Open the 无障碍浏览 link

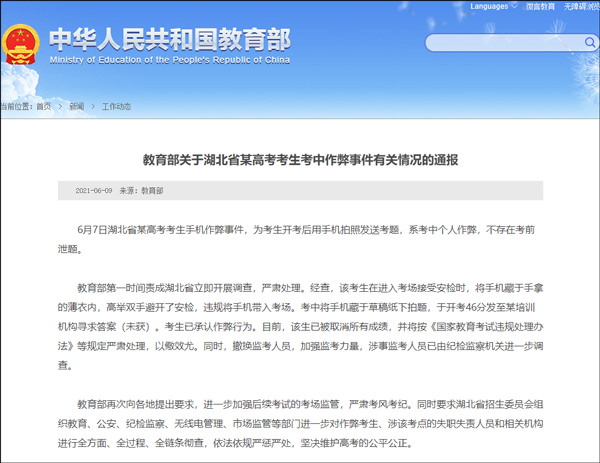pyautogui.click(x=581, y=7)
